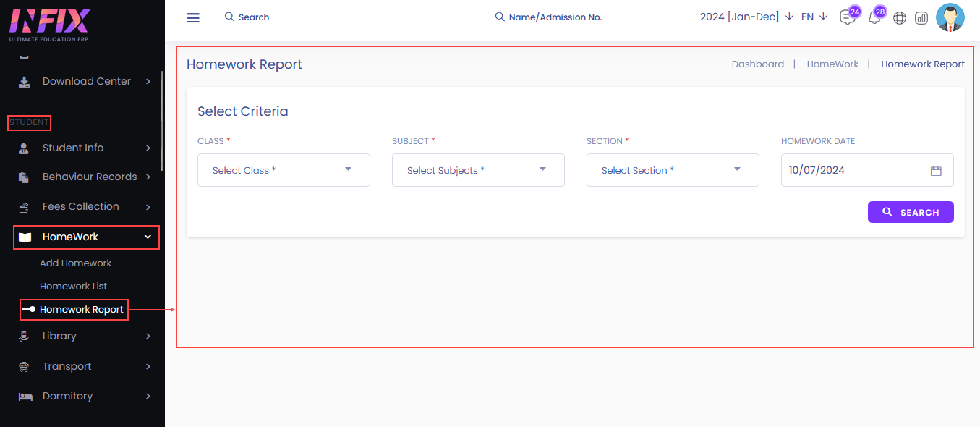Expand Library chevron

point(148,337)
